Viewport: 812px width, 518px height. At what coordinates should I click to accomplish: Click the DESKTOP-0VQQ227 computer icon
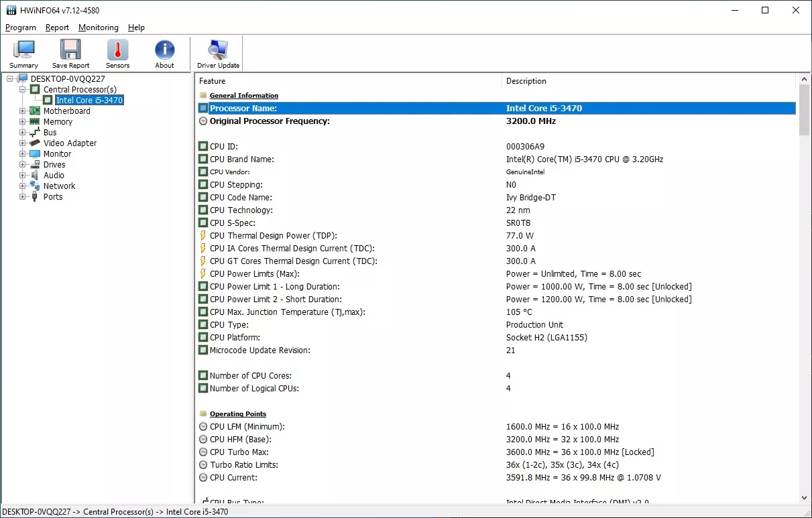[x=23, y=79]
